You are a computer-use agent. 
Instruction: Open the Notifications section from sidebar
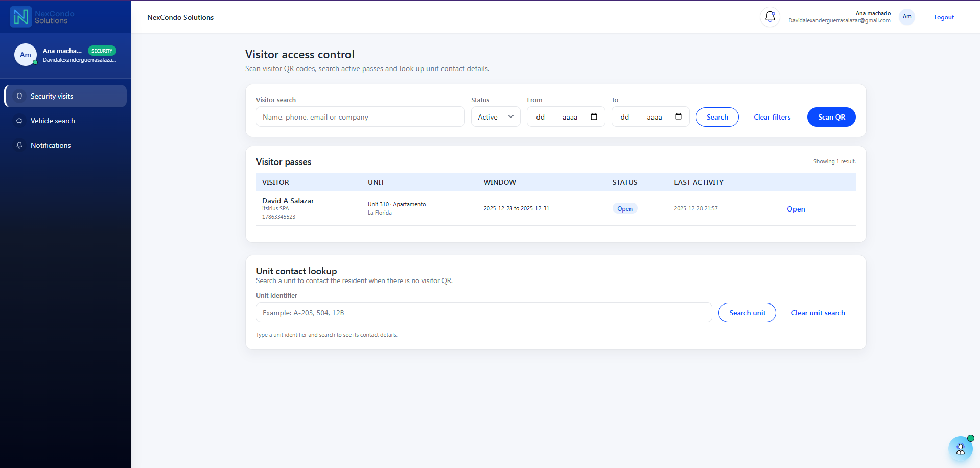tap(50, 145)
